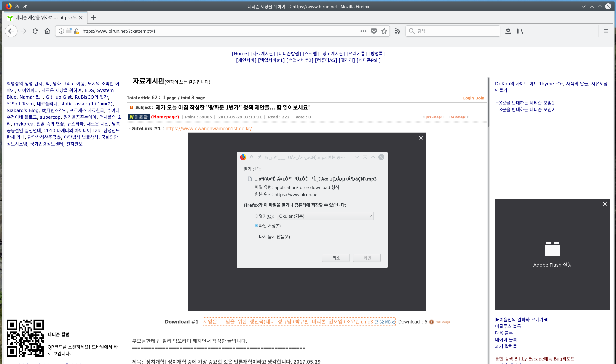Close the dark image overlay with X
The image size is (616, 364).
(x=421, y=138)
